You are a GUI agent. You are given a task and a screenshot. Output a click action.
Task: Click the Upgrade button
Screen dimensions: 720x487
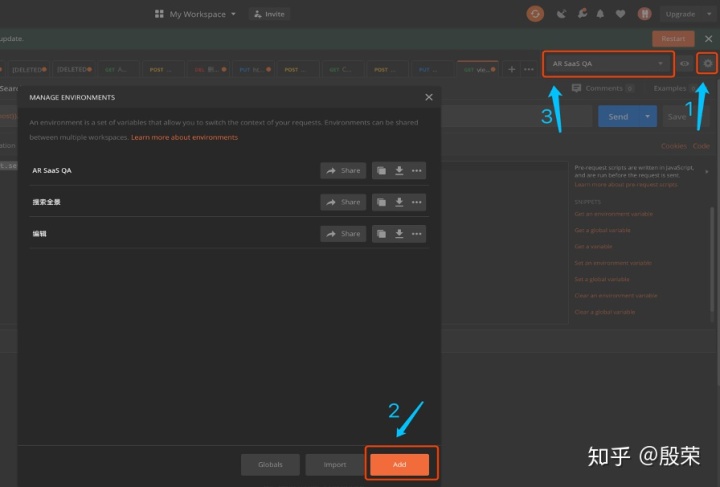tap(681, 14)
